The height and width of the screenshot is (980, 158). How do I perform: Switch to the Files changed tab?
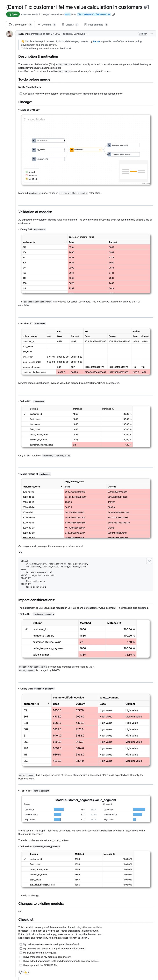(96, 25)
